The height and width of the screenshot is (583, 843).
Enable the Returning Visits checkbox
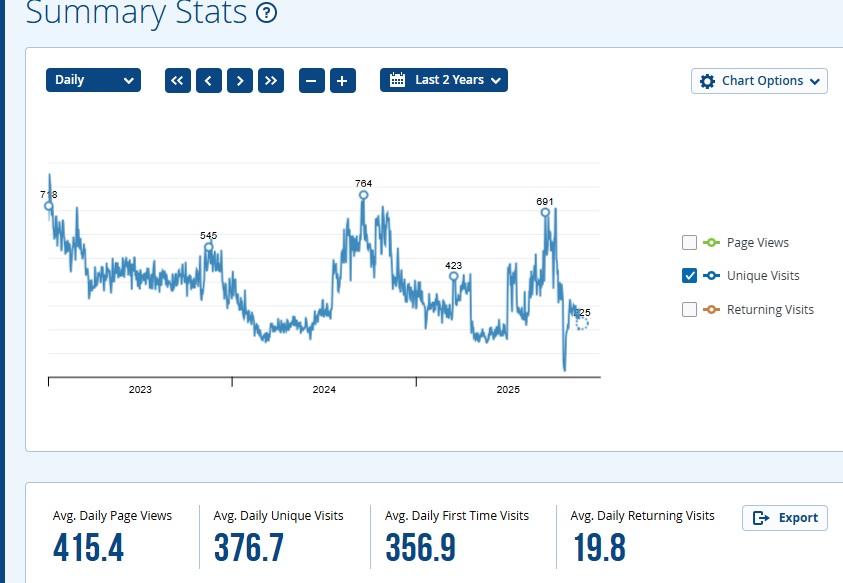(689, 310)
